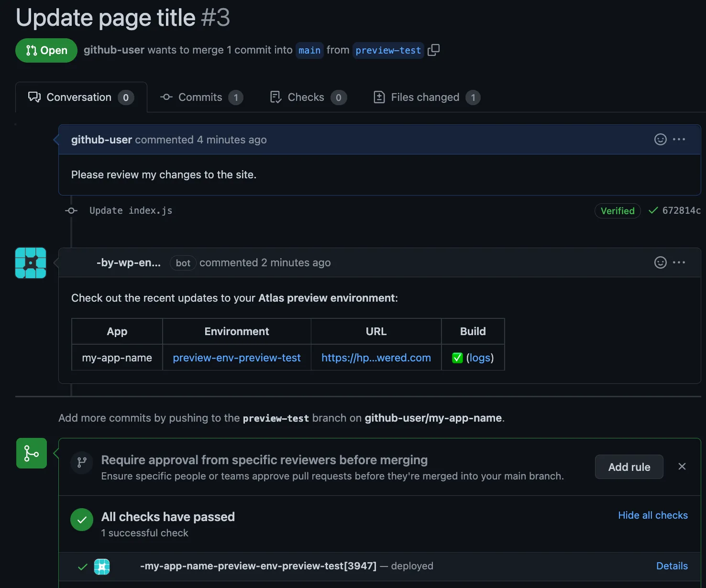Hide all checks
This screenshot has height=588, width=706.
click(x=653, y=515)
